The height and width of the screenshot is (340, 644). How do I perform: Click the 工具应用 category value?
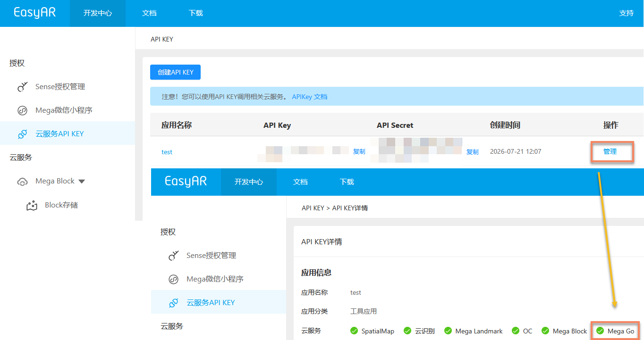pos(364,311)
